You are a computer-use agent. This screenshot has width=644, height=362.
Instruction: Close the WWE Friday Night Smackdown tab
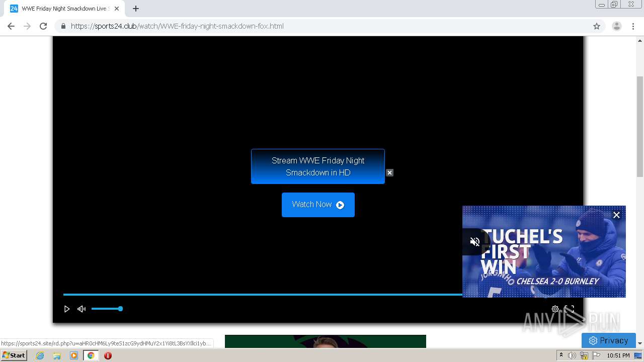click(117, 9)
